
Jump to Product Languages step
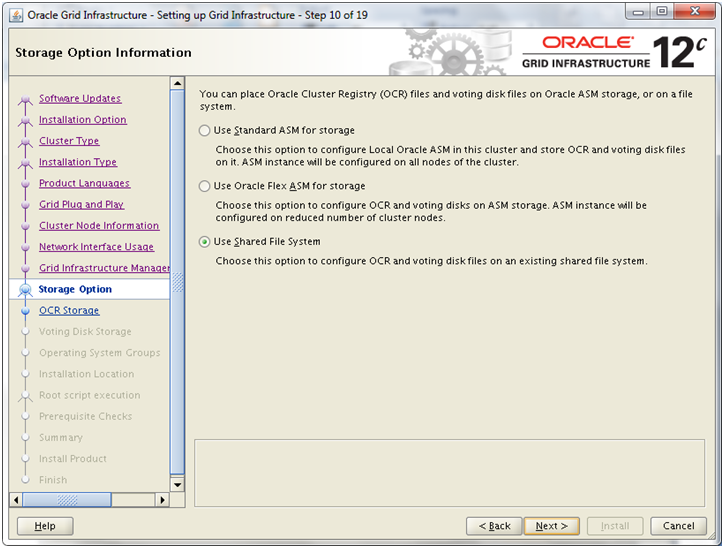84,183
